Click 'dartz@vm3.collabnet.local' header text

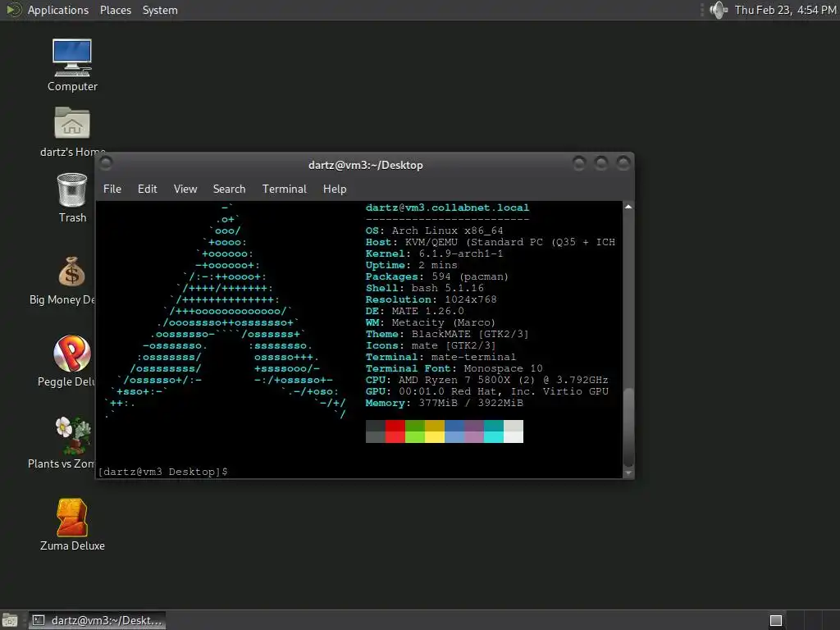(447, 208)
